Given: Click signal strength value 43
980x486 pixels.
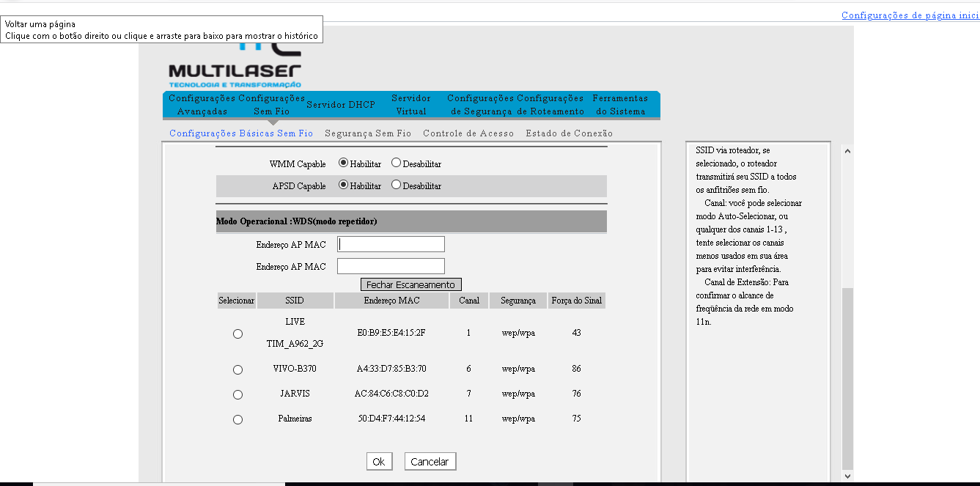Looking at the screenshot, I should tap(577, 333).
